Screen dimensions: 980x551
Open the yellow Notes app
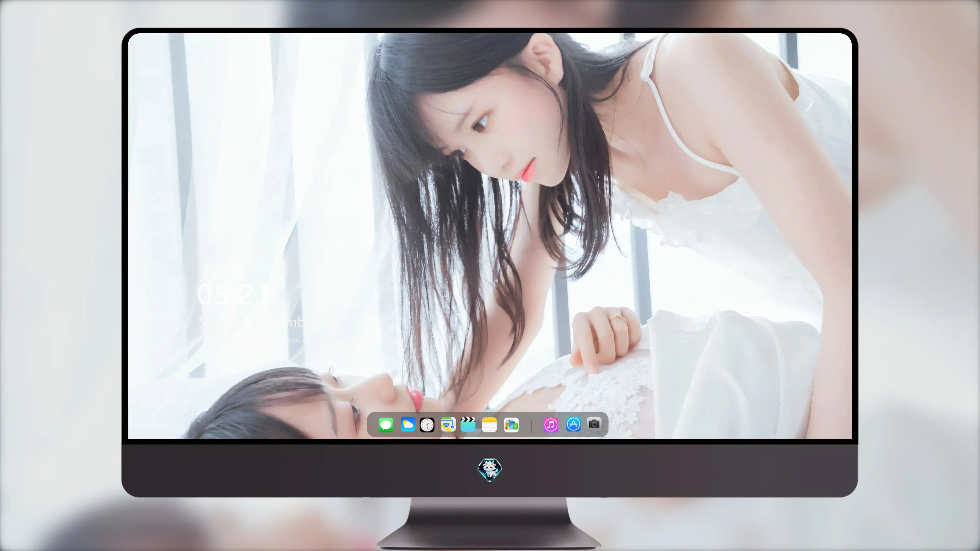pos(489,425)
